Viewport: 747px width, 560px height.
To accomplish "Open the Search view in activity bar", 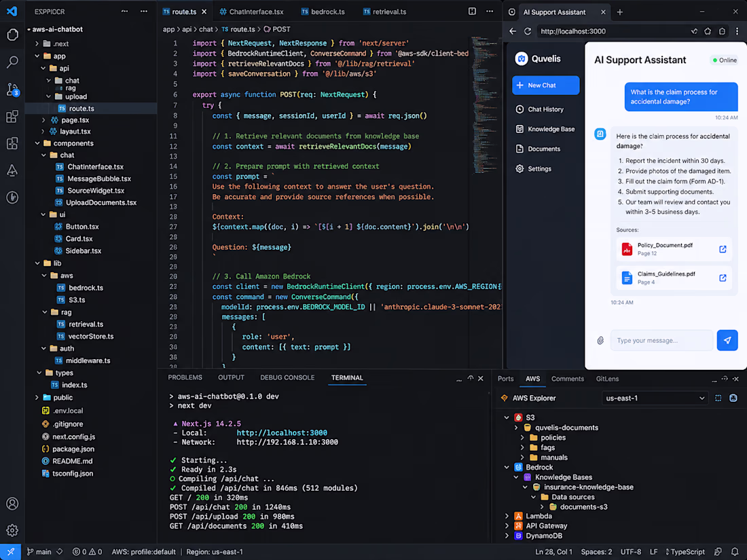I will [x=12, y=61].
